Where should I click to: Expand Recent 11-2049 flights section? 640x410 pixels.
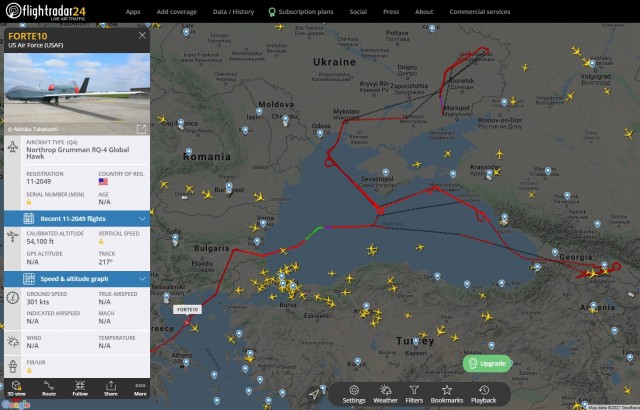coord(77,219)
